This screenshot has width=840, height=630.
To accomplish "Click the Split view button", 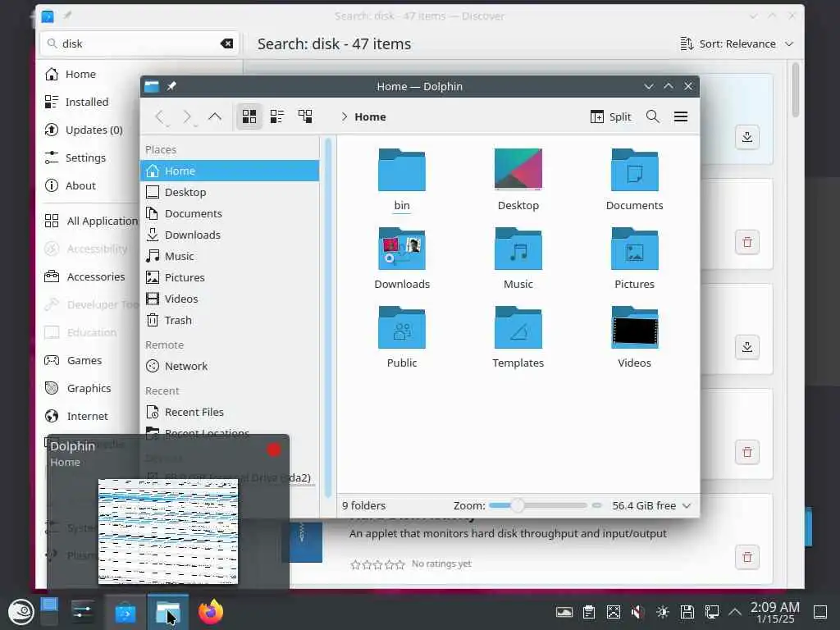I will click(x=610, y=116).
